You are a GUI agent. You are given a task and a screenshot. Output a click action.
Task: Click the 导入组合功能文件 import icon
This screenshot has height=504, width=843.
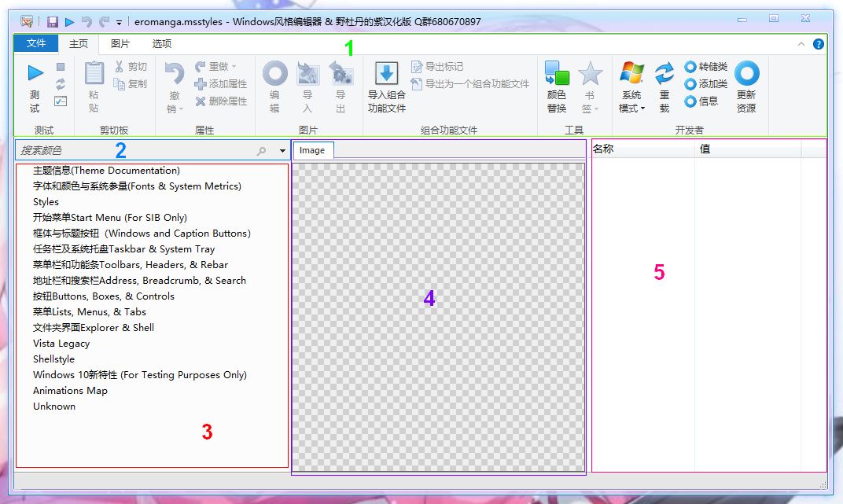pyautogui.click(x=386, y=73)
